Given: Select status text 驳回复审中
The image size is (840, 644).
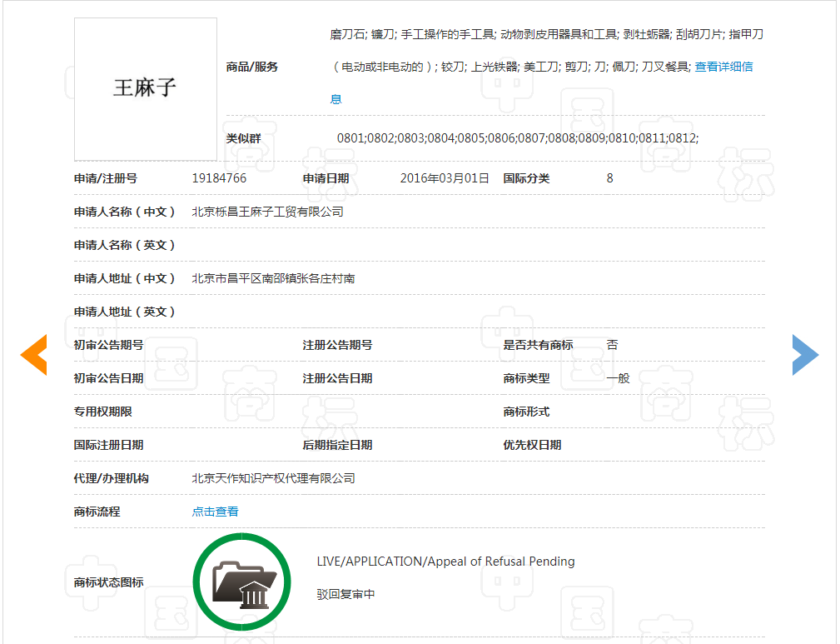Looking at the screenshot, I should 346,594.
